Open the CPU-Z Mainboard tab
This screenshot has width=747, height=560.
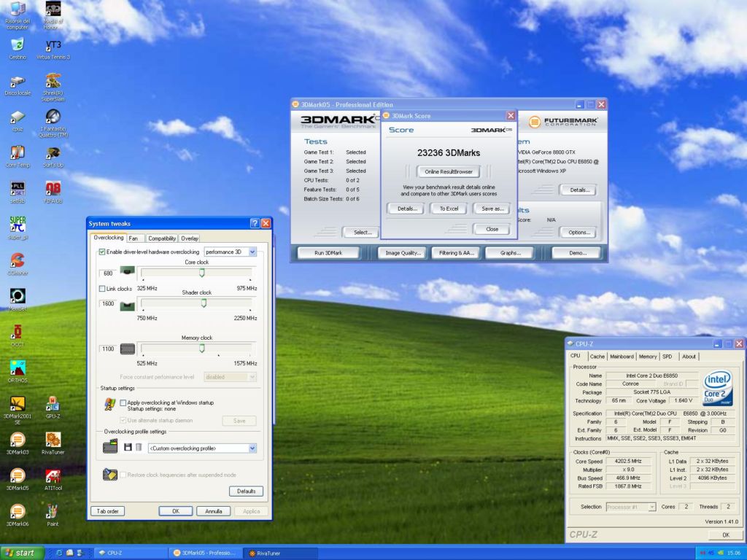(x=622, y=357)
